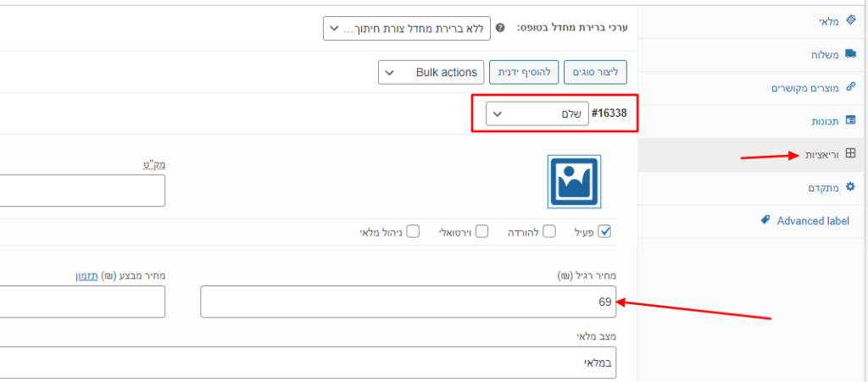Screen dimensions: 868x382
Task: Check the ניהול מלאי (manage stock) checkbox
Action: coord(414,231)
